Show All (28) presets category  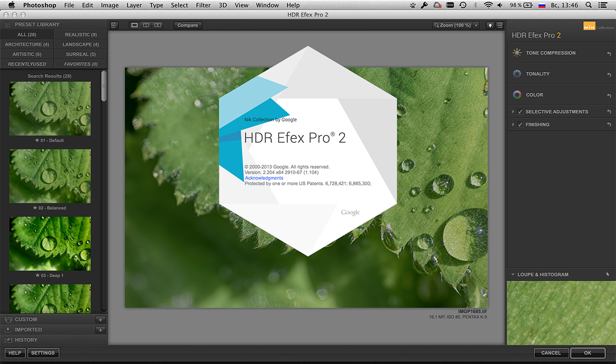[27, 35]
